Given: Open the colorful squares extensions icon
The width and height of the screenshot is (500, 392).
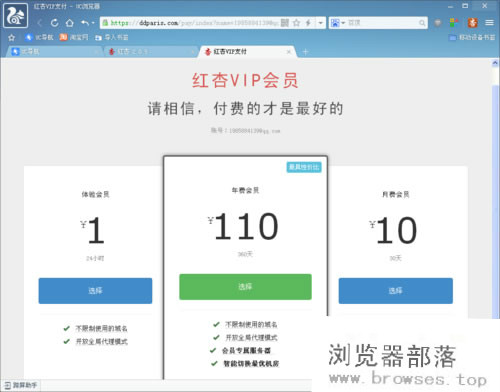Looking at the screenshot, I should point(454,23).
